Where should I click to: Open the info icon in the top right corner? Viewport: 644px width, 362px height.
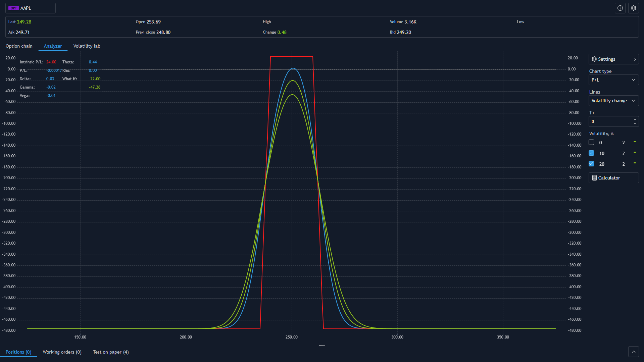620,8
